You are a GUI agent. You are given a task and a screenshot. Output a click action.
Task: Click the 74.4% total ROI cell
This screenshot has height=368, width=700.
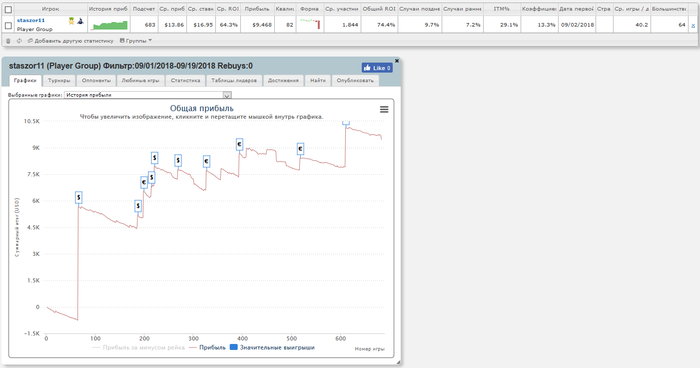point(379,25)
